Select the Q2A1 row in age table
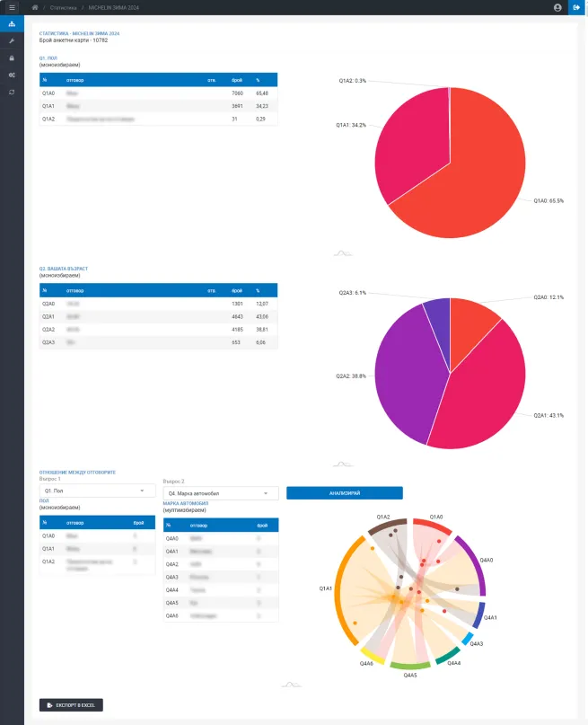Screen dimensions: 588x725 tap(158, 317)
